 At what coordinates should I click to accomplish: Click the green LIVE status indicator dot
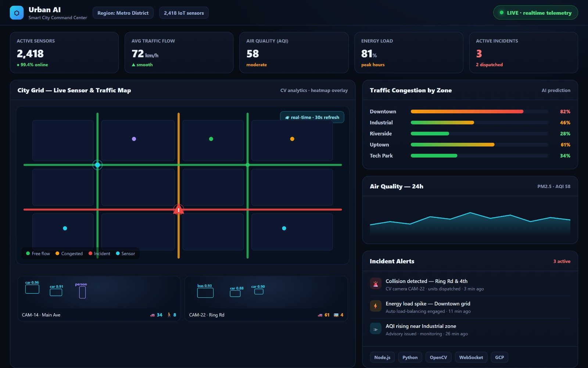pyautogui.click(x=502, y=13)
